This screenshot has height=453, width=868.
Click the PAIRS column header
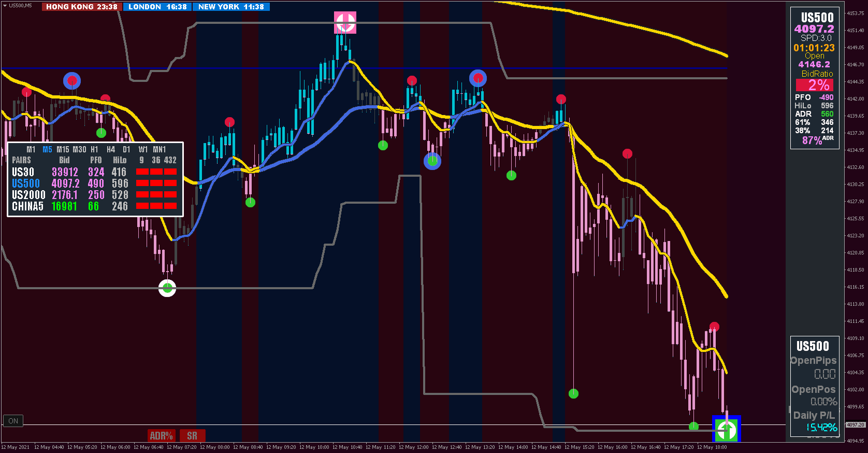tap(21, 160)
